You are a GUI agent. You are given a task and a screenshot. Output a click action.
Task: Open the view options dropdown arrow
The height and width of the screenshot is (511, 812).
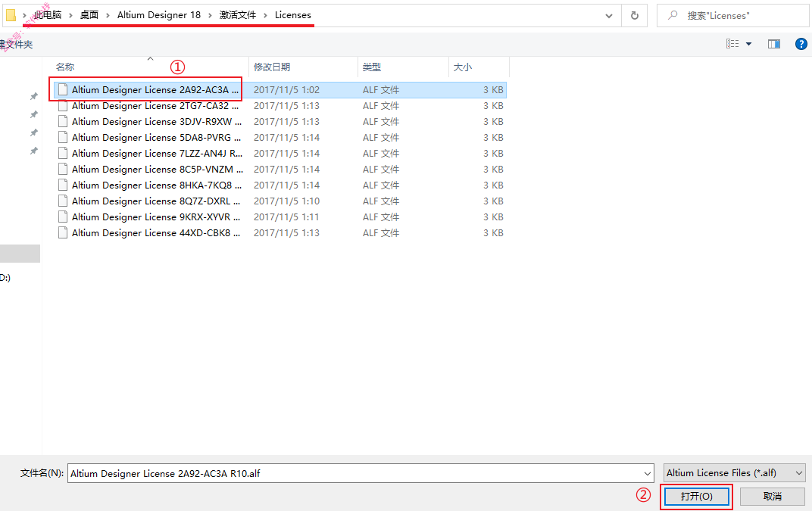click(x=748, y=44)
